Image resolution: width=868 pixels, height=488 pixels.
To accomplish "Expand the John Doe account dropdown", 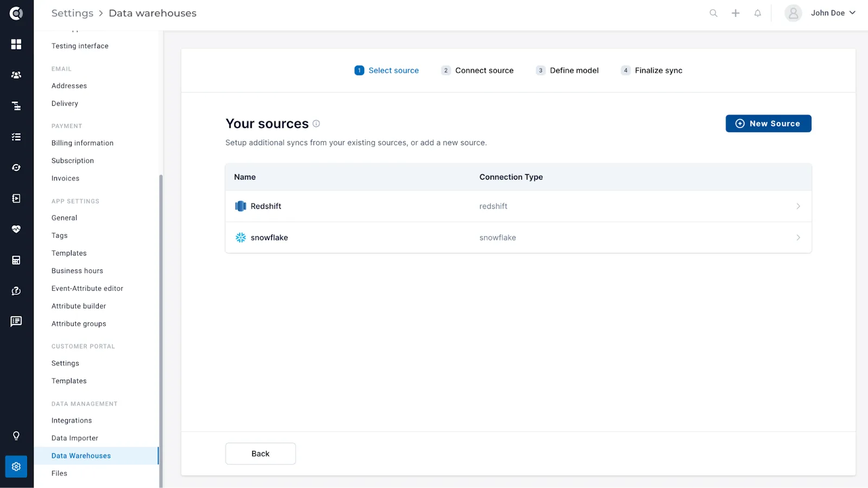I will pyautogui.click(x=820, y=13).
